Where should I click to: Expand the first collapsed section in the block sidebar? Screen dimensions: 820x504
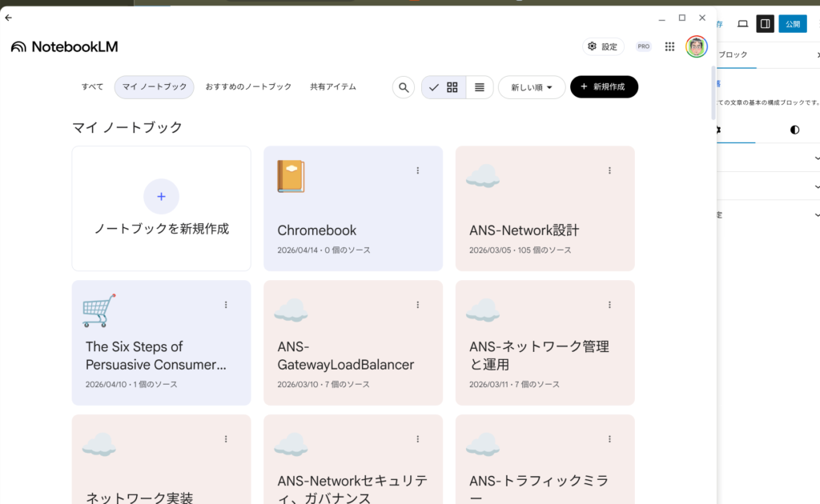point(816,158)
